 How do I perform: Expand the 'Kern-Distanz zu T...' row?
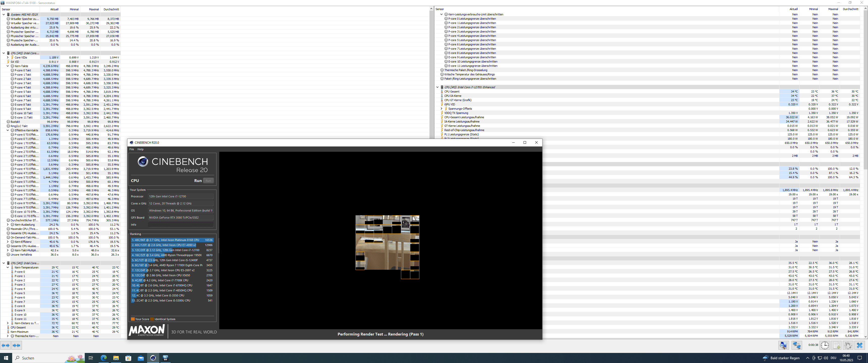pos(8,323)
